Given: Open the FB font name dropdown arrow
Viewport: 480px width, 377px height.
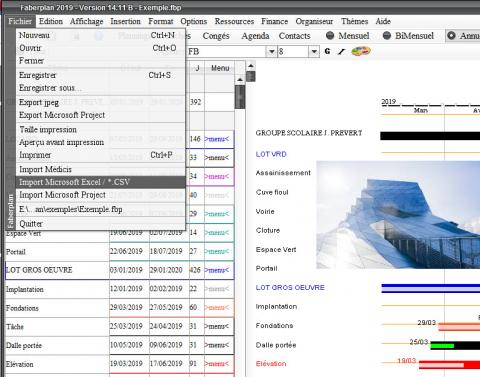Looking at the screenshot, I should click(272, 52).
